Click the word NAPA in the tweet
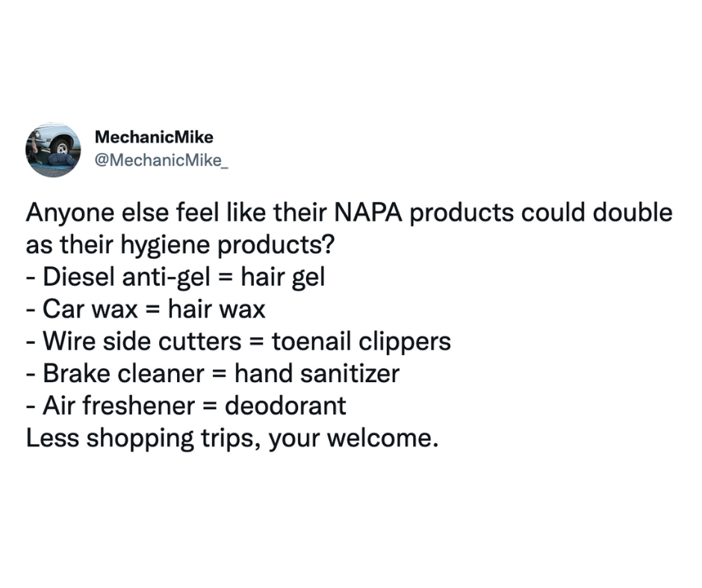The image size is (702, 588). pos(362,213)
